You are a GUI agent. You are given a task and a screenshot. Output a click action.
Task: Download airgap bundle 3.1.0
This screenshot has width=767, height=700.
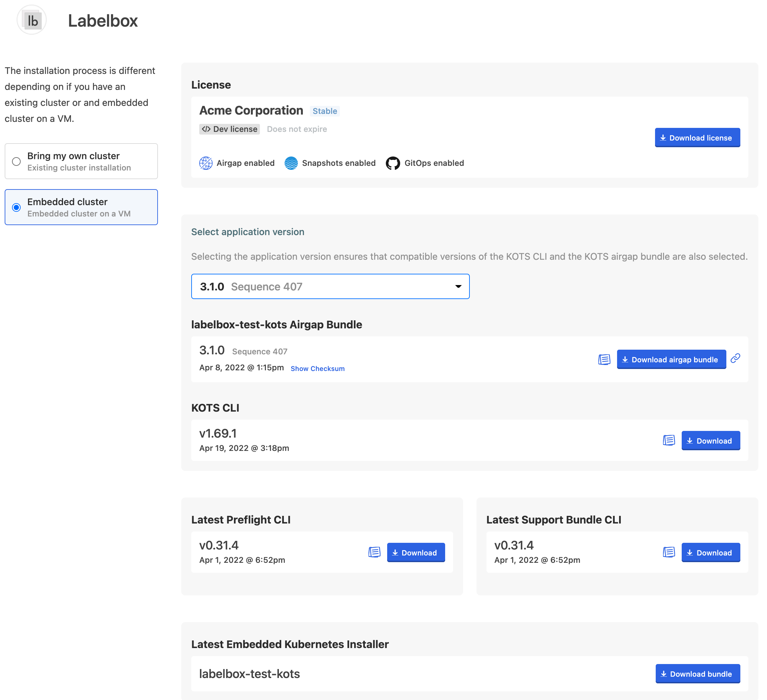click(671, 359)
